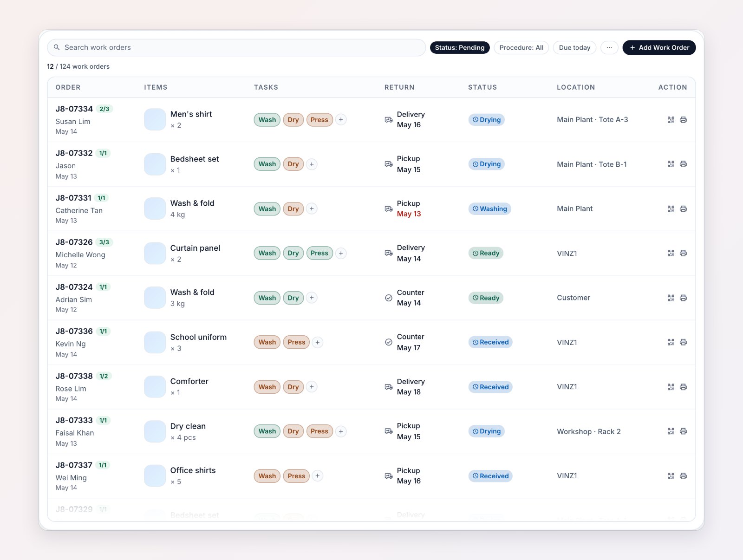This screenshot has height=560, width=743.
Task: Add a task to Men's shirt order
Action: coord(341,120)
